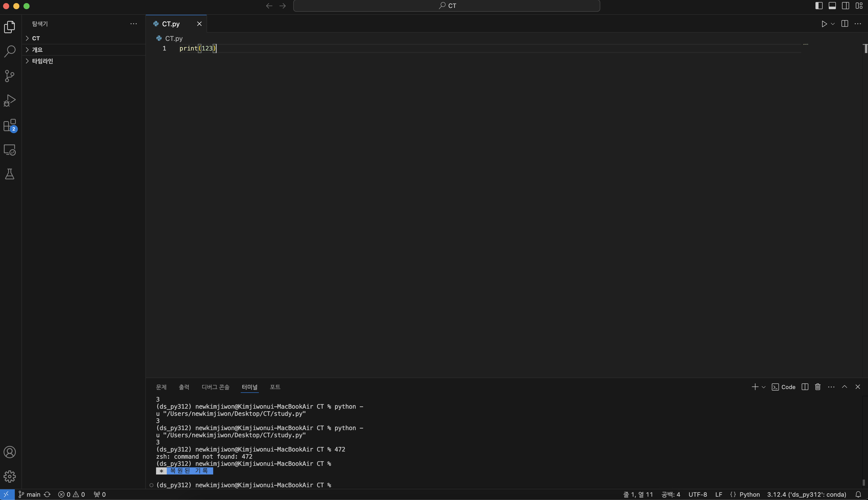Switch to the 포트 ports tab
This screenshot has width=868, height=500.
[275, 387]
